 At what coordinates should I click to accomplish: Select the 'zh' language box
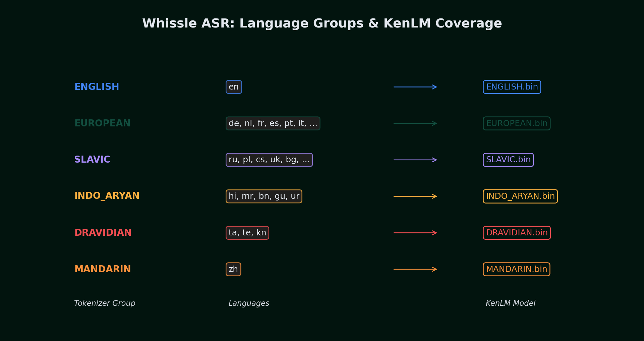point(233,269)
